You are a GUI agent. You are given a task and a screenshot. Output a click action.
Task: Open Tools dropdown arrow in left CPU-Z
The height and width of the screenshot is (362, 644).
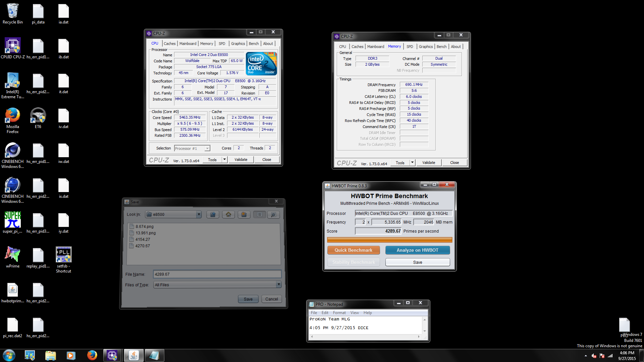pos(224,160)
